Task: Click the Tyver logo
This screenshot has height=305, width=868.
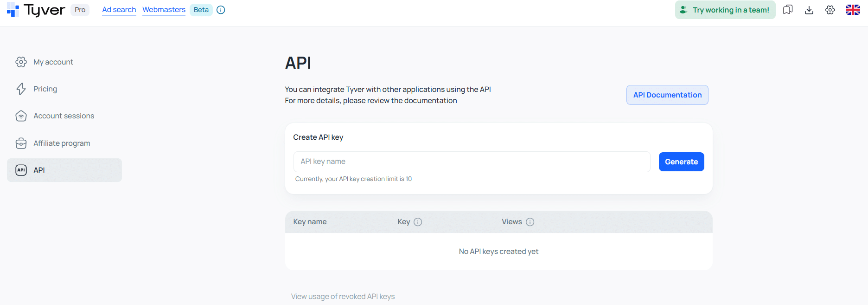Action: [36, 10]
